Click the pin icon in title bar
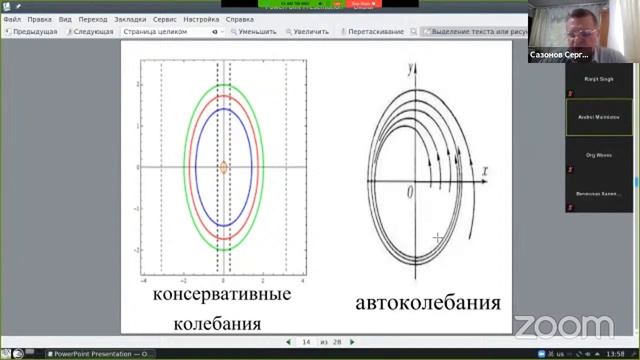This screenshot has width=640, height=360. (18, 6)
